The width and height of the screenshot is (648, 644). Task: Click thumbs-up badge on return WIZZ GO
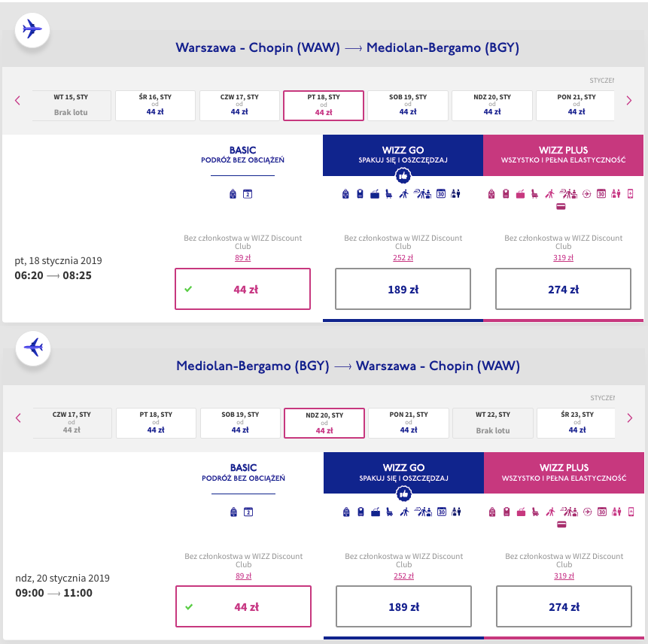403,494
